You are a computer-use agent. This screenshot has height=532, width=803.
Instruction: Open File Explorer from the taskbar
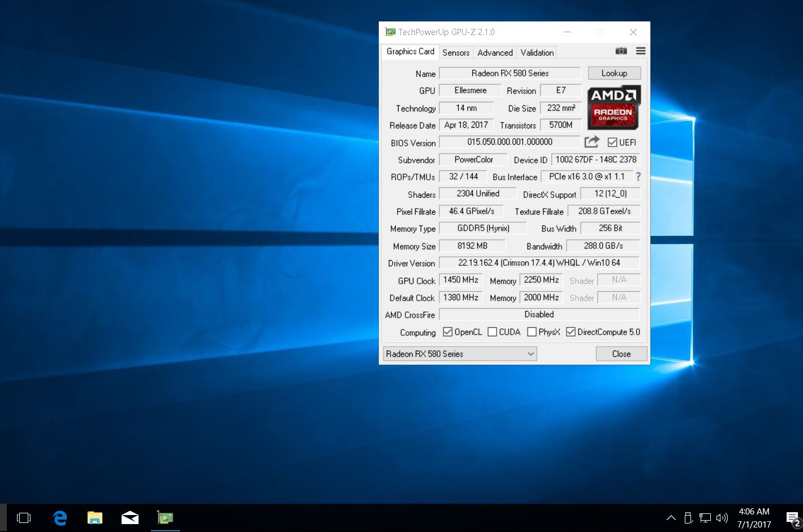tap(95, 517)
